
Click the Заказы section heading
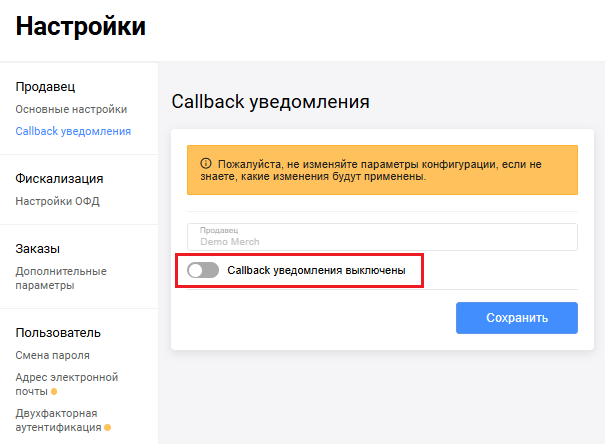click(38, 249)
